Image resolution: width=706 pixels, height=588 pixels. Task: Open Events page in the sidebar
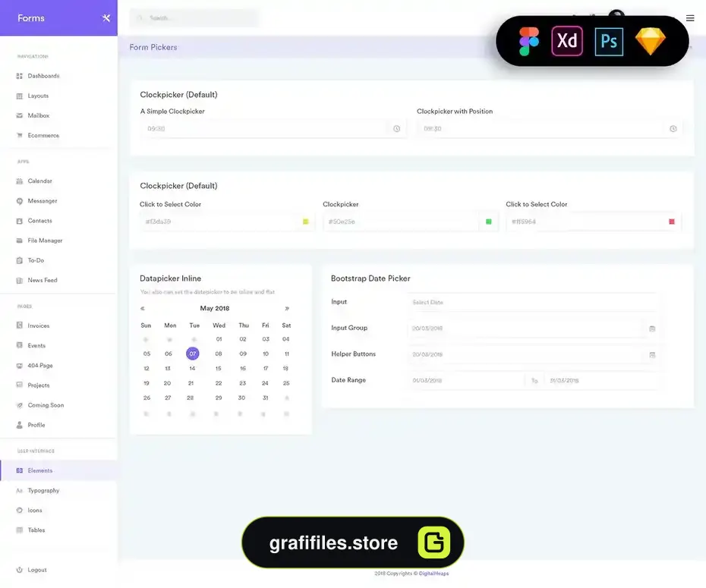pyautogui.click(x=59, y=345)
